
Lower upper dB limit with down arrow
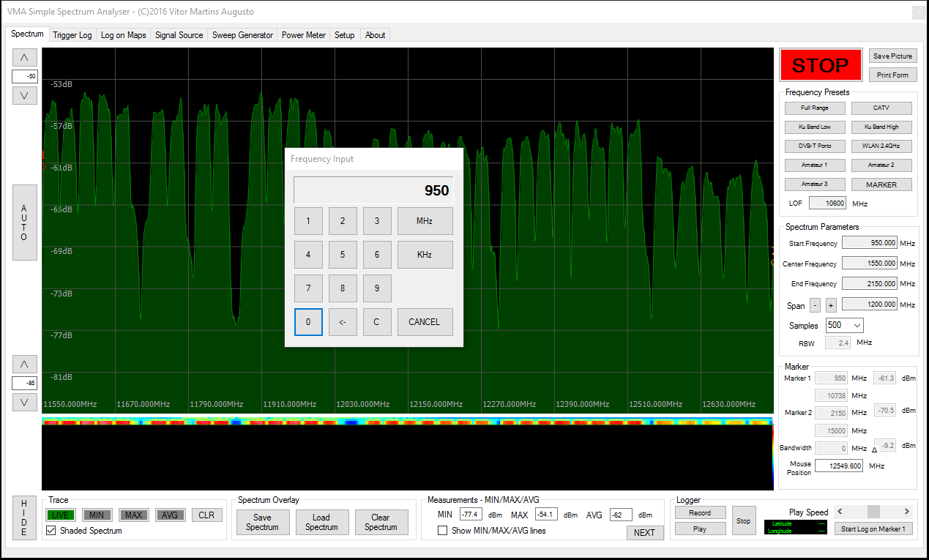pyautogui.click(x=25, y=95)
